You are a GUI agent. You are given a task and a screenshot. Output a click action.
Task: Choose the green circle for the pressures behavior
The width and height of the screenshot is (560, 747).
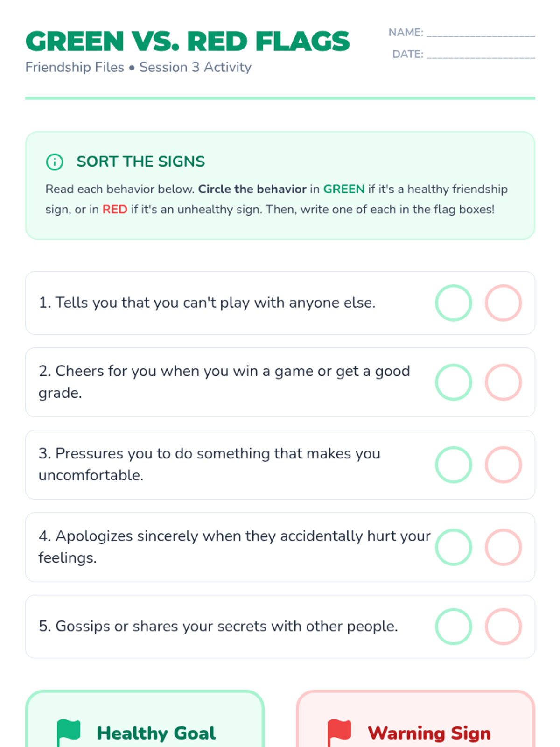[x=453, y=465]
